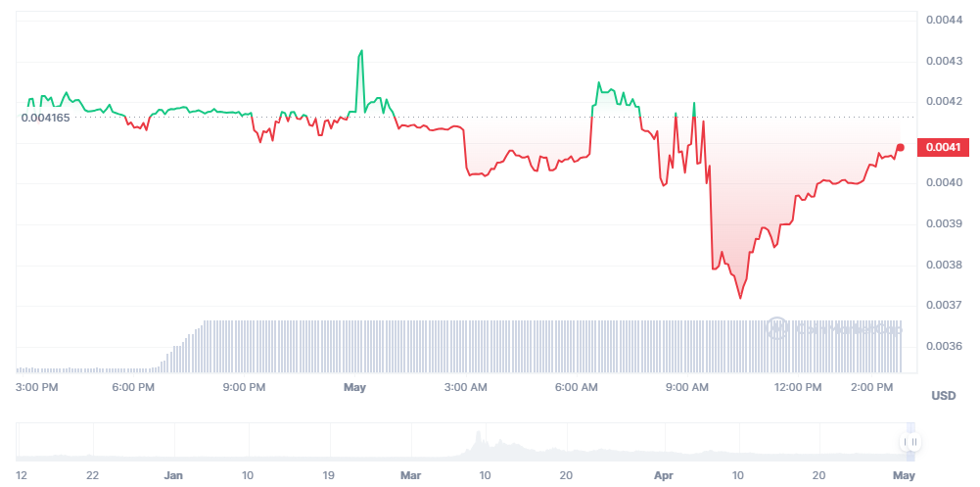This screenshot has width=980, height=487.
Task: Jump to Jan in the navigator timeline
Action: pyautogui.click(x=174, y=475)
